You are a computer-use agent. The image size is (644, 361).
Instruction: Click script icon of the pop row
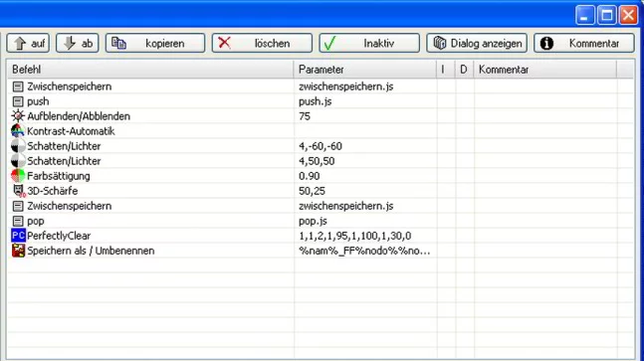click(x=18, y=221)
